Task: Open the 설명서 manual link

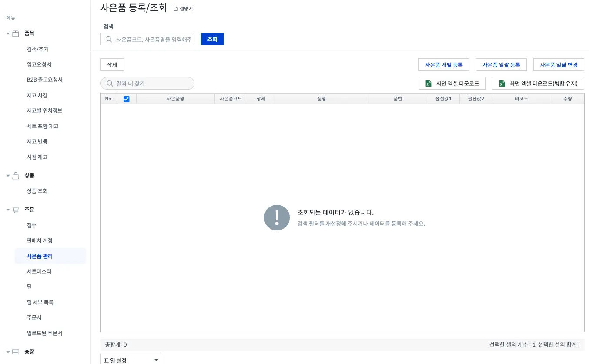Action: coord(183,9)
